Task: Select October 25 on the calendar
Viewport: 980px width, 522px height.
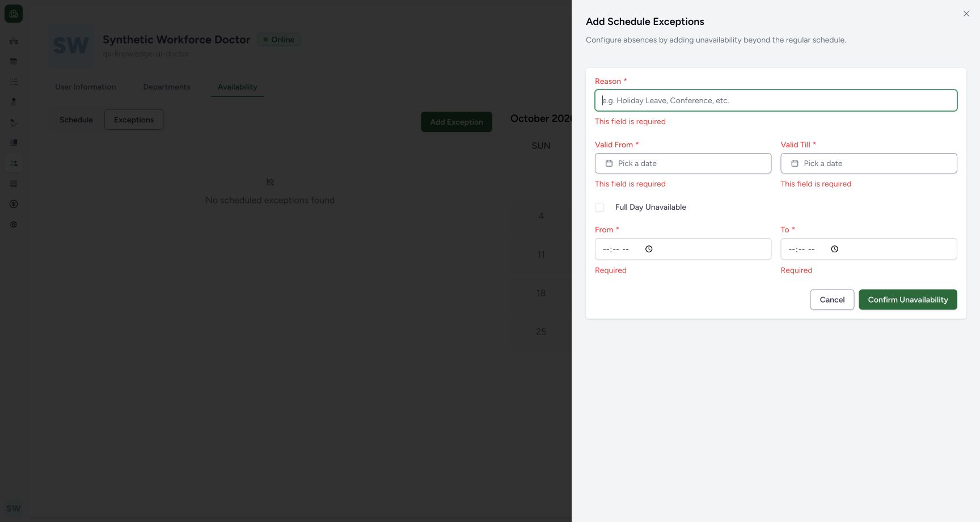Action: coord(541,332)
